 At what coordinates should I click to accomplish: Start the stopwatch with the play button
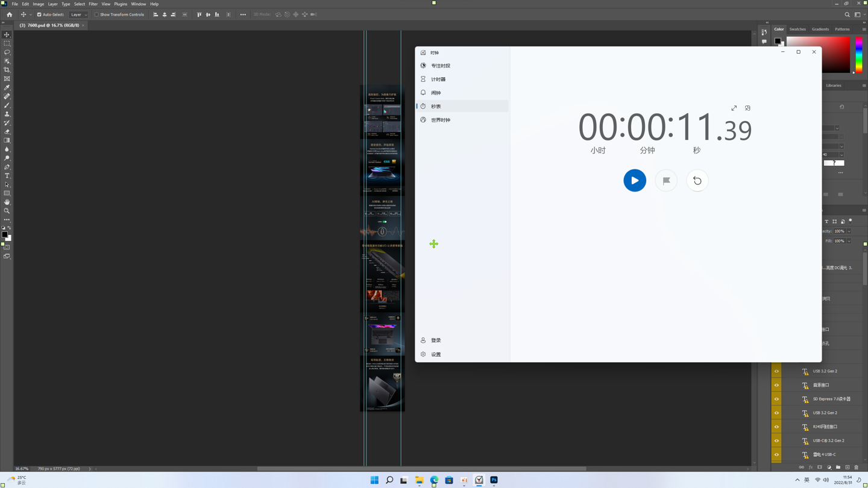tap(635, 181)
